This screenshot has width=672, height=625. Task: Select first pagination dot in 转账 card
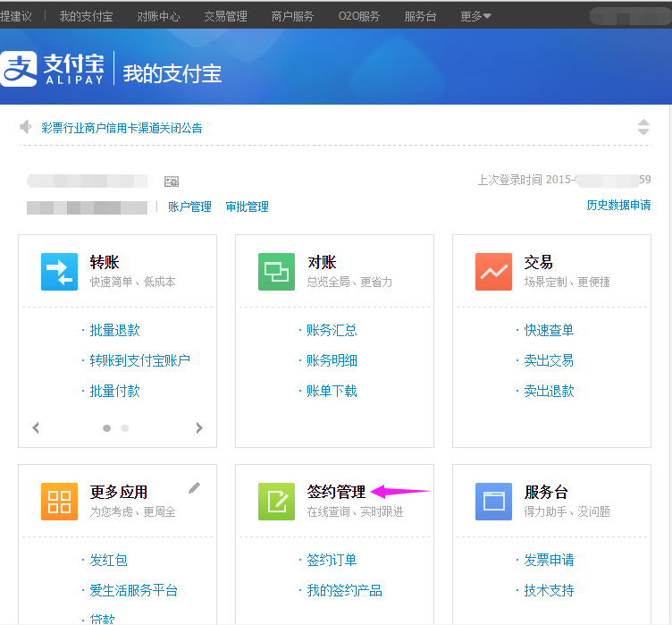106,428
